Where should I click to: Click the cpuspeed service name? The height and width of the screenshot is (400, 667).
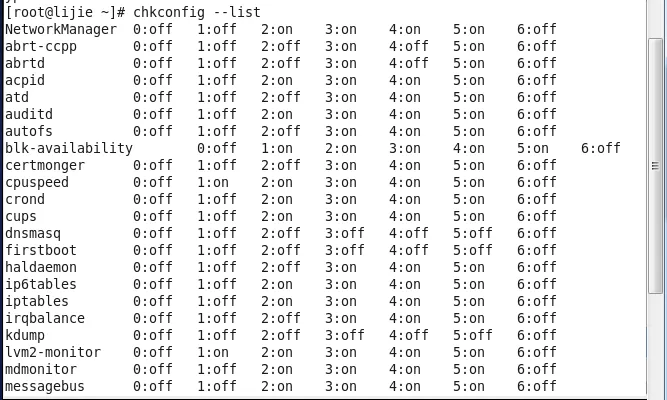click(39, 182)
